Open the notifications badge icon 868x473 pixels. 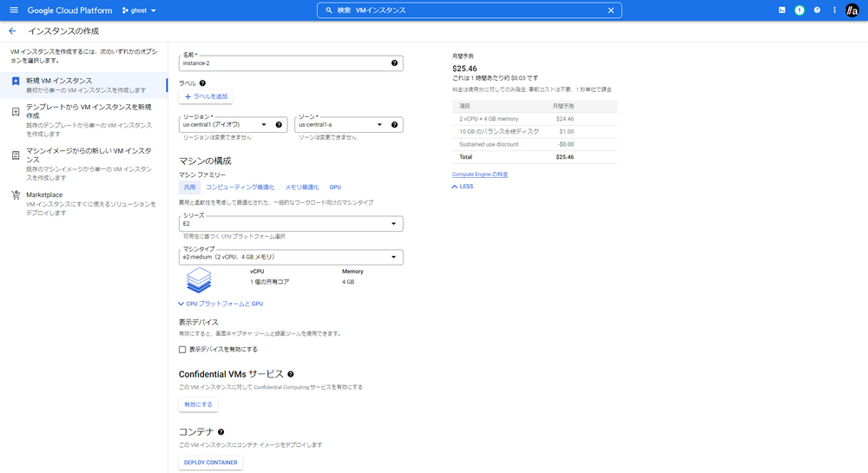tap(799, 10)
